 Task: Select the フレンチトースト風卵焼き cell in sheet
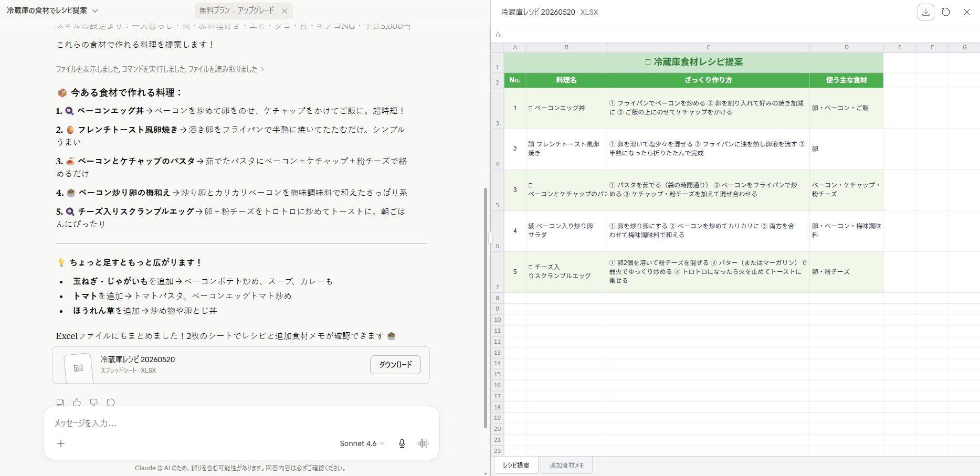tap(566, 149)
